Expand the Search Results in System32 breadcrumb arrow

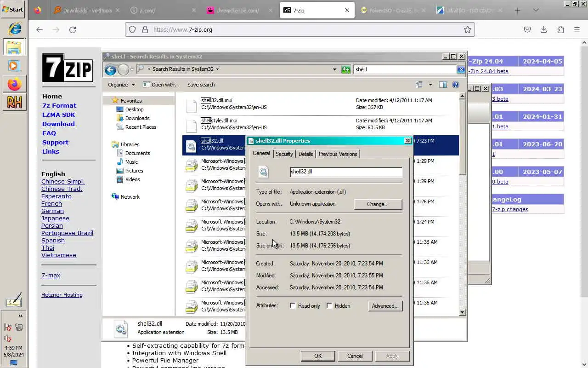pos(217,69)
